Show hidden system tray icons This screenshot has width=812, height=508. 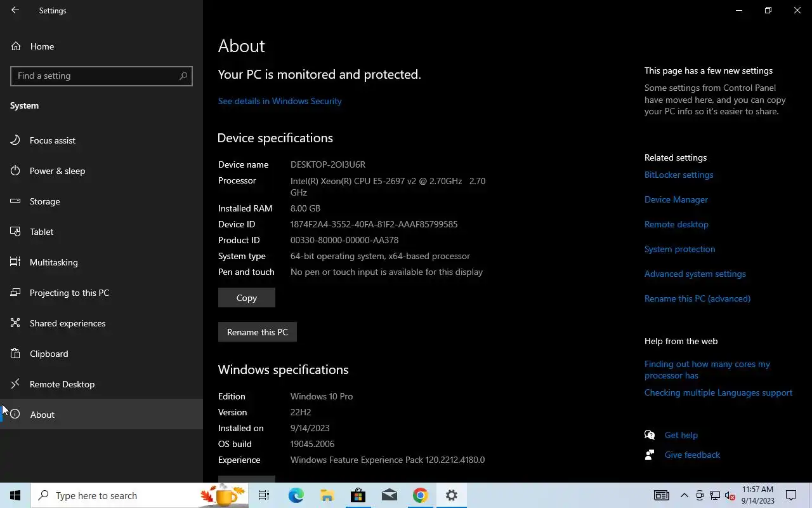point(684,495)
